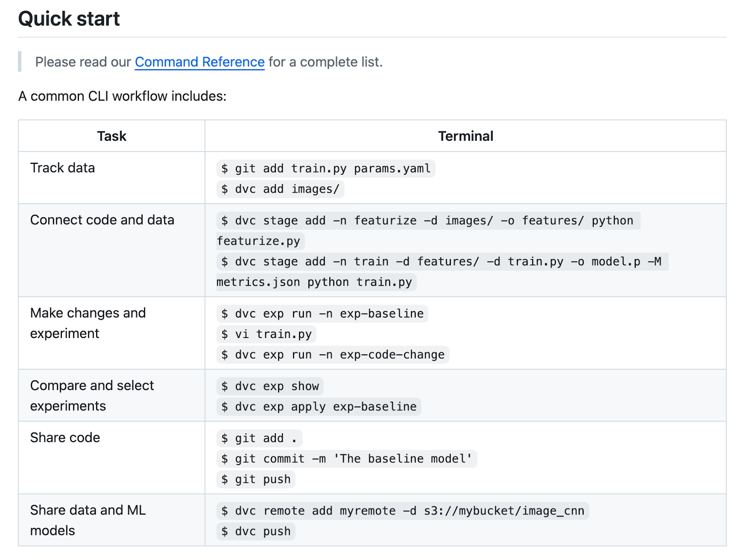Click the 'git add .' command
The height and width of the screenshot is (560, 743).
(x=259, y=438)
